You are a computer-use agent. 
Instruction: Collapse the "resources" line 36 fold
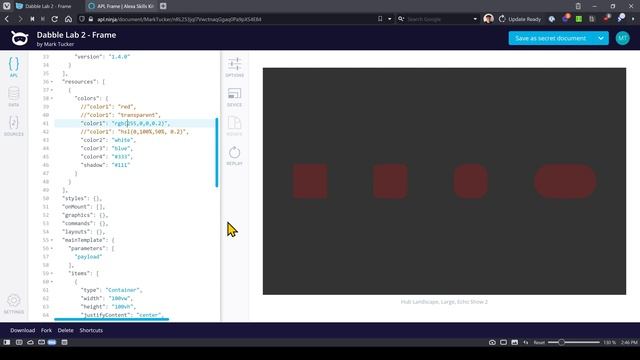coord(52,82)
